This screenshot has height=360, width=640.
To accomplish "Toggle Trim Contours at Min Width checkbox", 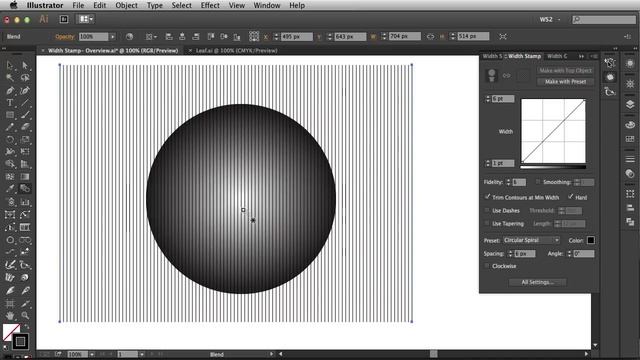I will click(487, 197).
